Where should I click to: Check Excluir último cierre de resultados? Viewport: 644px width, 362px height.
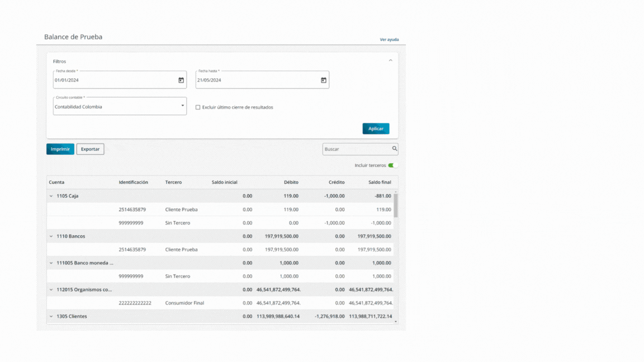pyautogui.click(x=198, y=107)
